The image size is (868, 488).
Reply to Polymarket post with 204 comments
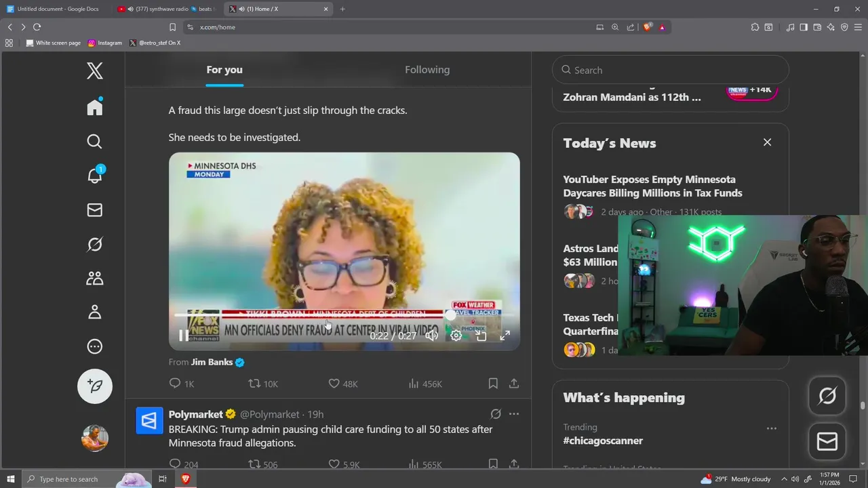[x=183, y=464]
